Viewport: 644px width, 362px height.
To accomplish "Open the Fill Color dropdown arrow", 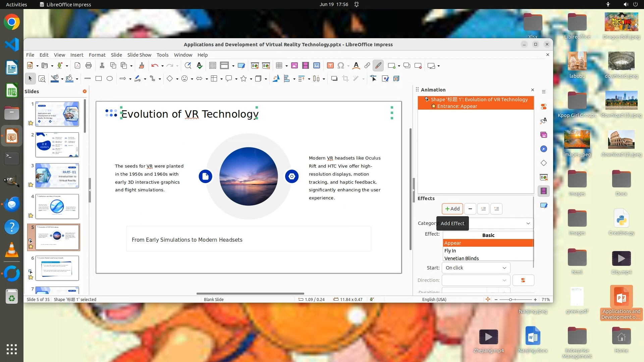I will [x=77, y=79].
